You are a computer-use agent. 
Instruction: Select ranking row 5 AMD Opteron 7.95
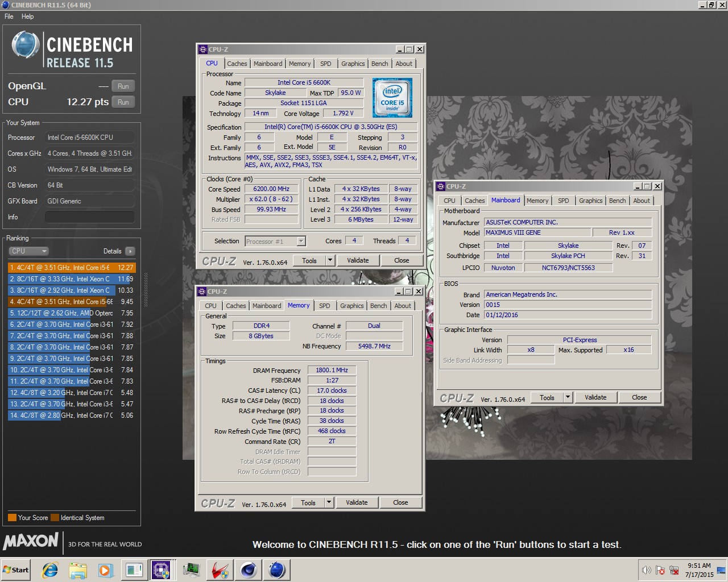tap(72, 313)
